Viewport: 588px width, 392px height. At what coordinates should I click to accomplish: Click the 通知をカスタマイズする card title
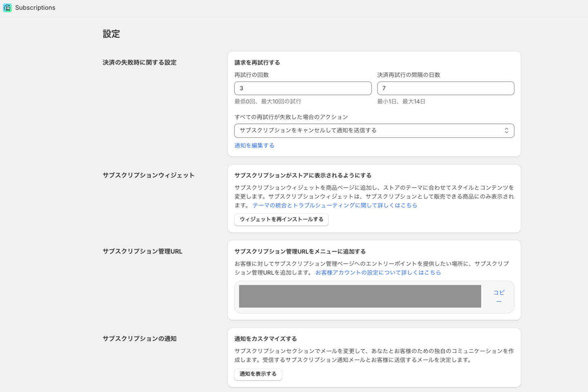[x=265, y=339]
